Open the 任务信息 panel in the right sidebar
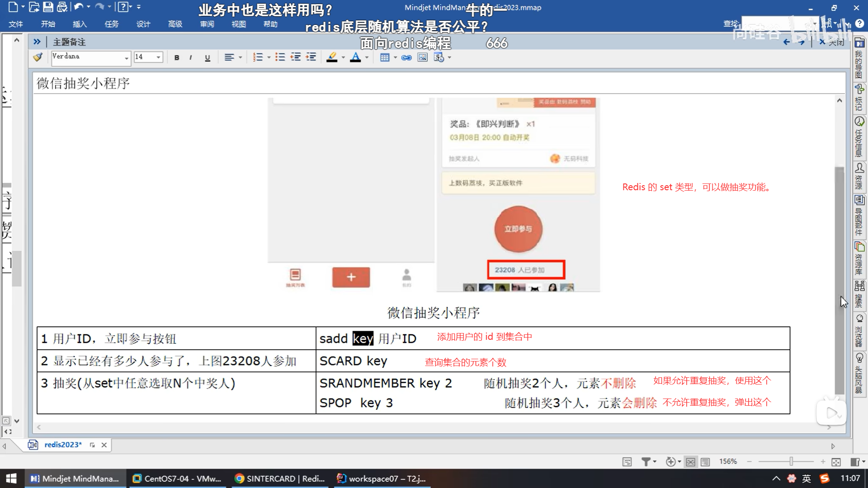 tap(859, 136)
